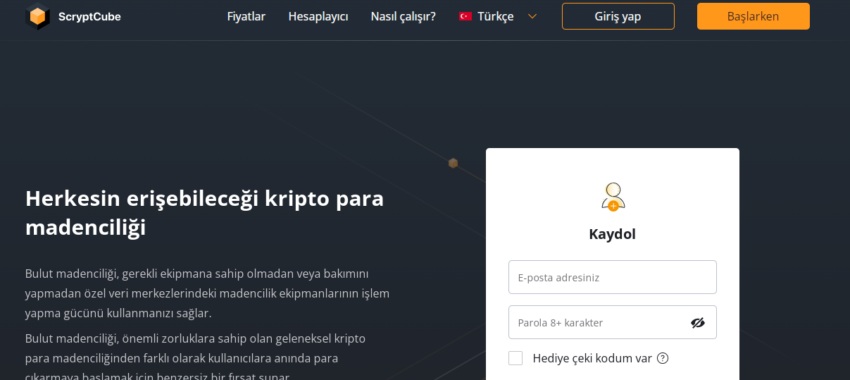This screenshot has height=380, width=850.
Task: Toggle password visibility eye icon
Action: pos(697,323)
